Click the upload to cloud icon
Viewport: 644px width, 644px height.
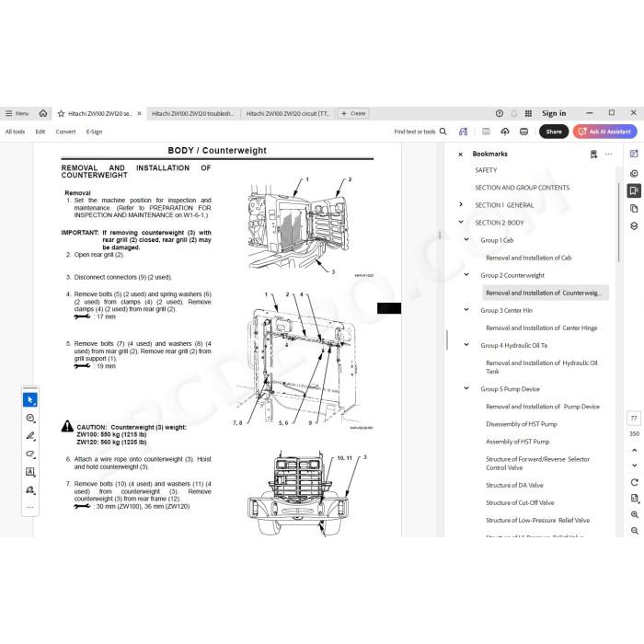505,132
